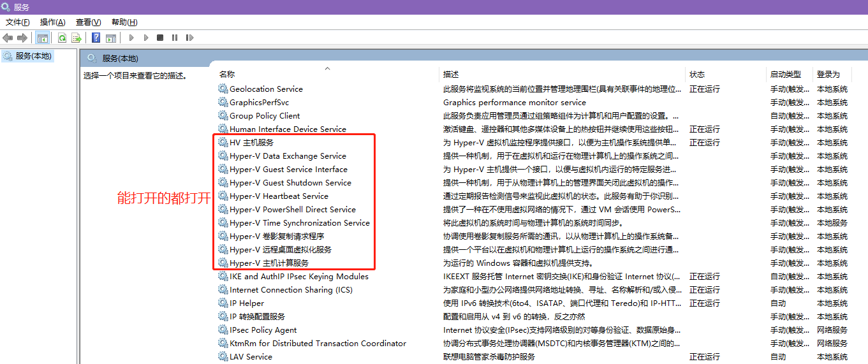The image size is (868, 364).
Task: Select the Hyper-V Heartbeat Service row
Action: coord(279,196)
